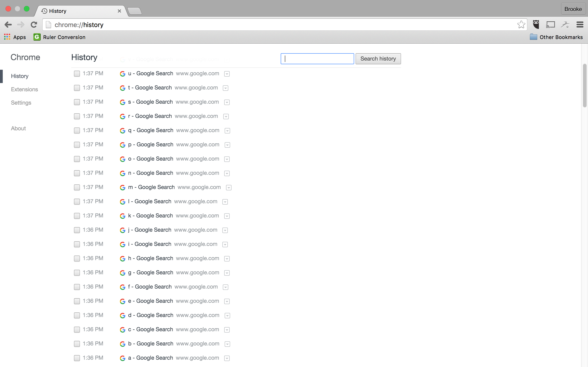Image resolution: width=588 pixels, height=367 pixels.
Task: Bookmark this page with the star icon
Action: click(521, 25)
